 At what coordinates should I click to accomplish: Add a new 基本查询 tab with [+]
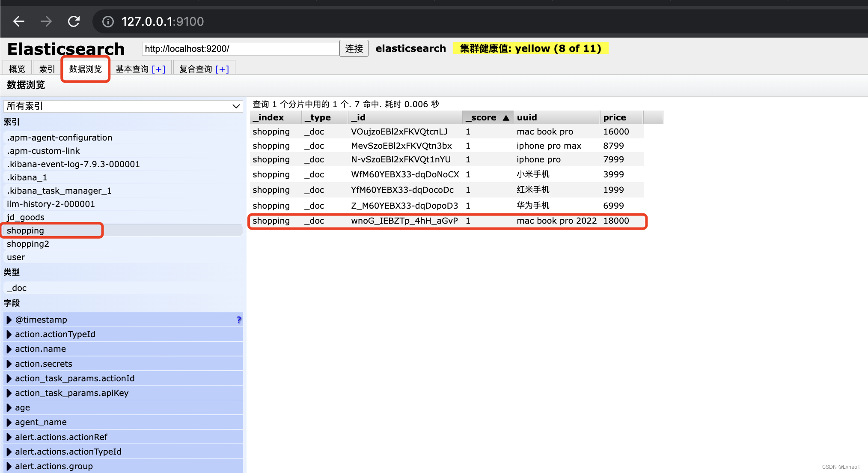(x=158, y=69)
